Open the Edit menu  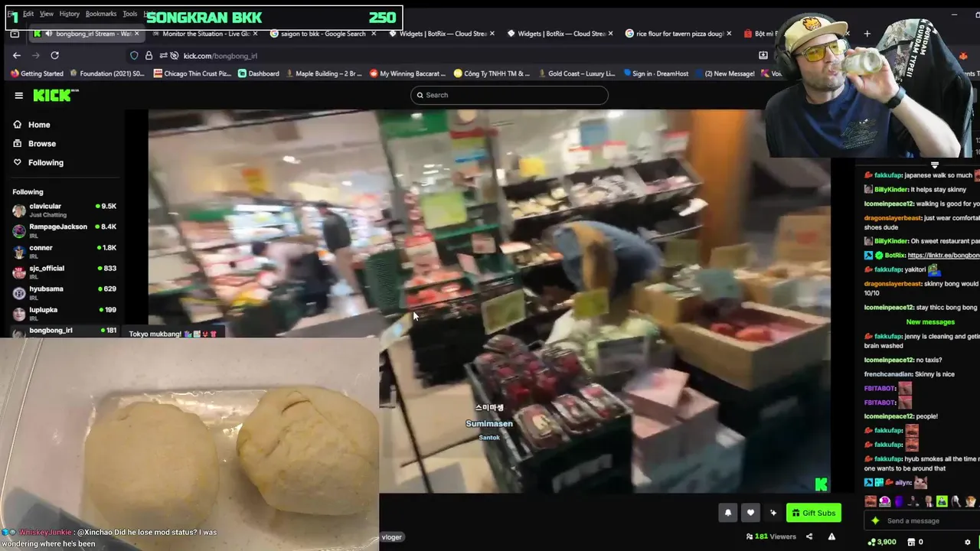28,14
